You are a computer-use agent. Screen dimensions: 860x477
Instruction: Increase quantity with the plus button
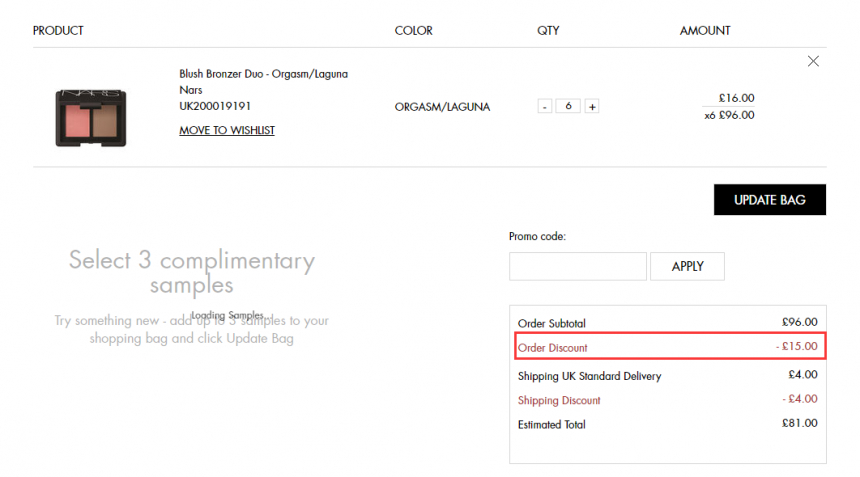592,106
